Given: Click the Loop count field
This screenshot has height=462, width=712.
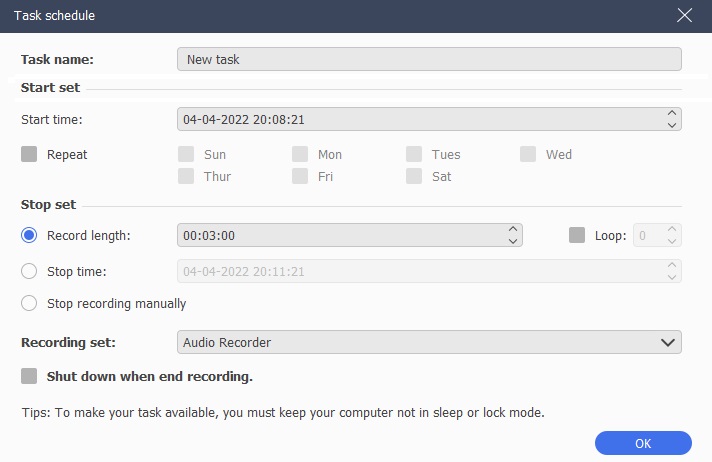Looking at the screenshot, I should tap(657, 235).
